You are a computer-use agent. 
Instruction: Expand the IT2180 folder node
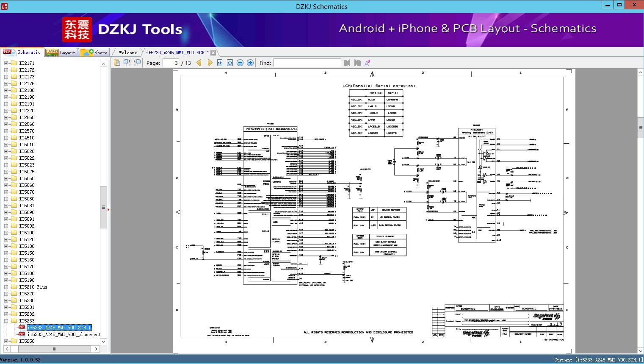click(x=6, y=90)
